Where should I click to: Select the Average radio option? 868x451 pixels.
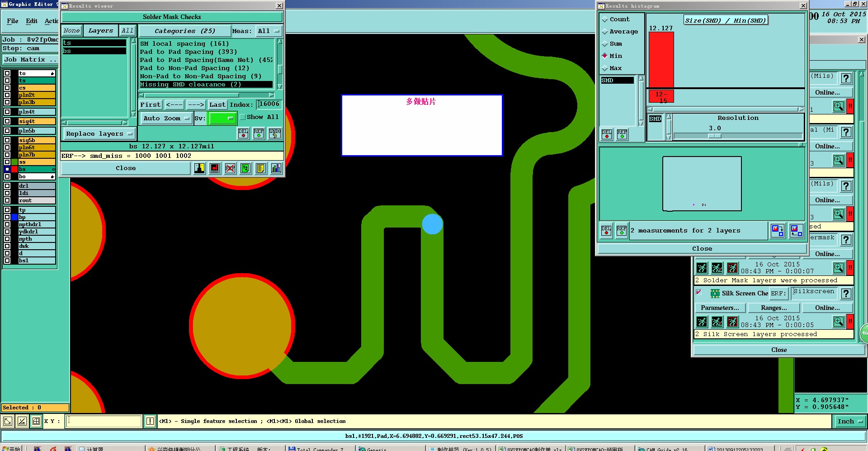click(605, 32)
